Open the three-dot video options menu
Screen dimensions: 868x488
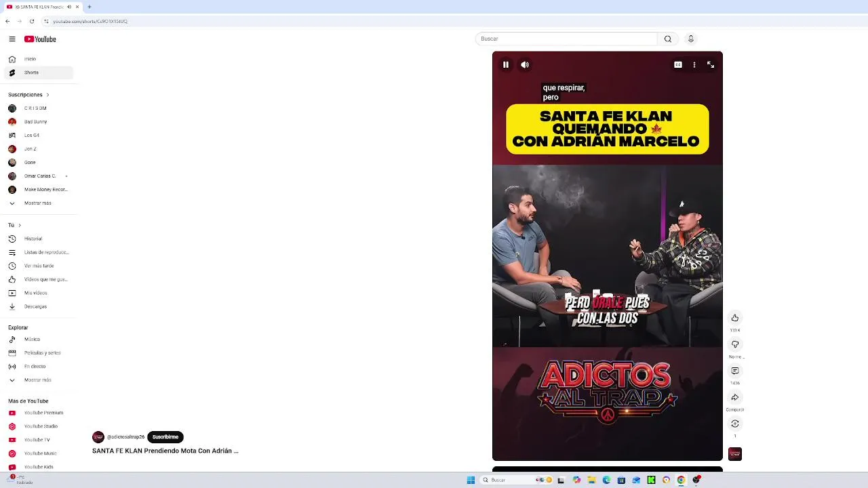pos(694,65)
